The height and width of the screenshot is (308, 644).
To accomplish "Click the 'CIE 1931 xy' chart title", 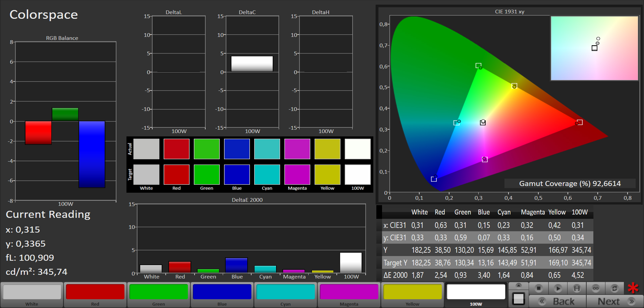I will pos(509,11).
